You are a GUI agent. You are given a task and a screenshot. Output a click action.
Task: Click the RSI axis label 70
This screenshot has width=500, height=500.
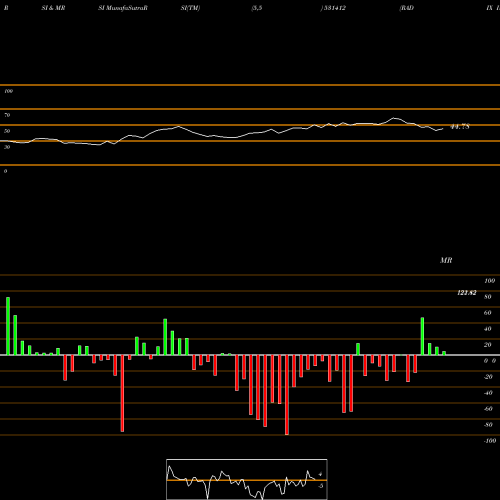click(x=7, y=115)
